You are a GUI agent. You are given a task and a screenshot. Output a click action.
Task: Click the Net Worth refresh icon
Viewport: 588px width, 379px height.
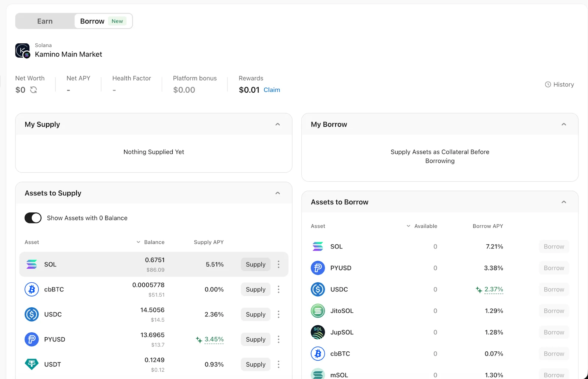click(x=33, y=90)
